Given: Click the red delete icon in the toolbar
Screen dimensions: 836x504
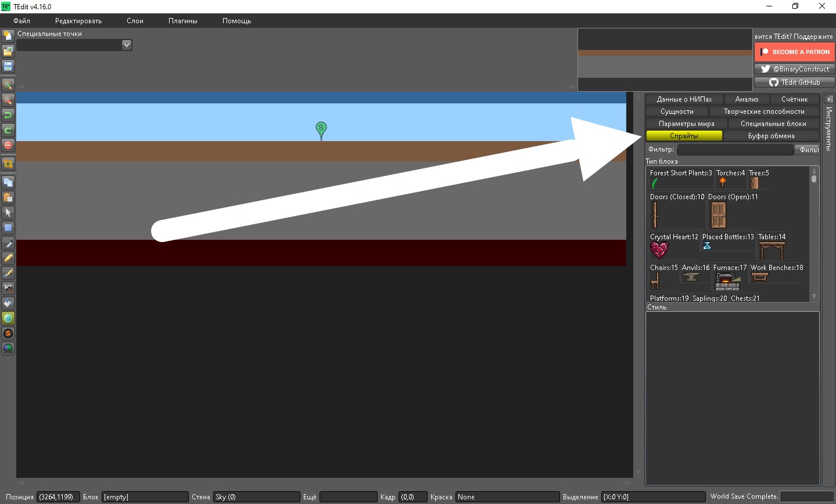Looking at the screenshot, I should click(x=8, y=145).
